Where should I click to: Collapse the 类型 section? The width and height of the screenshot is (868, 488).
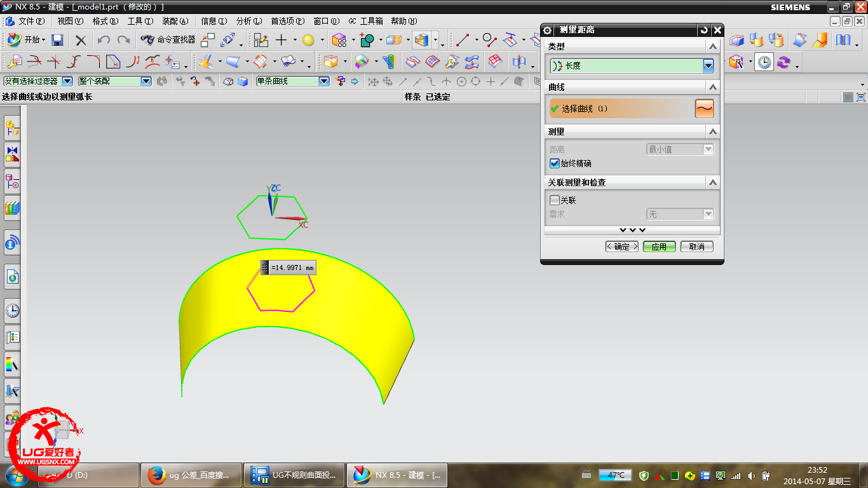click(x=713, y=46)
